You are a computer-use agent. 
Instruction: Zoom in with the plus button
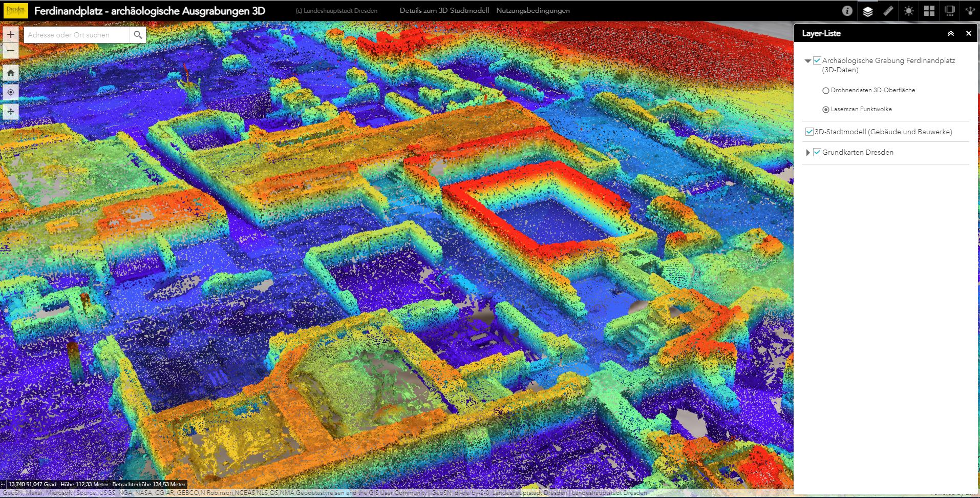point(11,34)
